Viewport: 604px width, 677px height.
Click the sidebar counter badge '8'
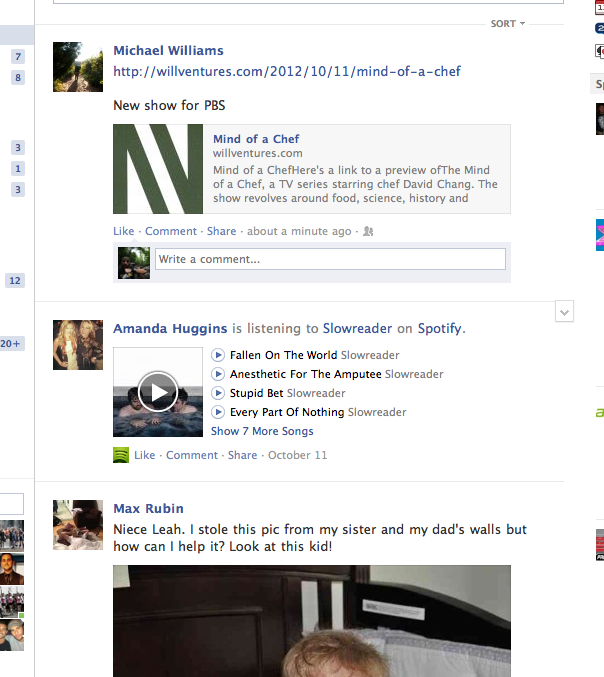pos(18,78)
